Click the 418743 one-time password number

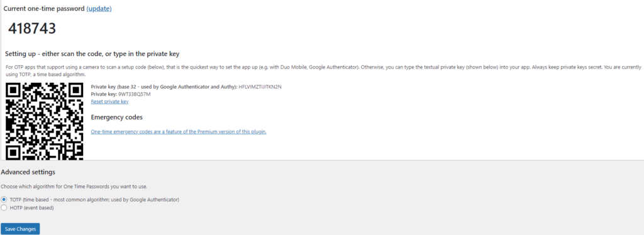pos(32,29)
